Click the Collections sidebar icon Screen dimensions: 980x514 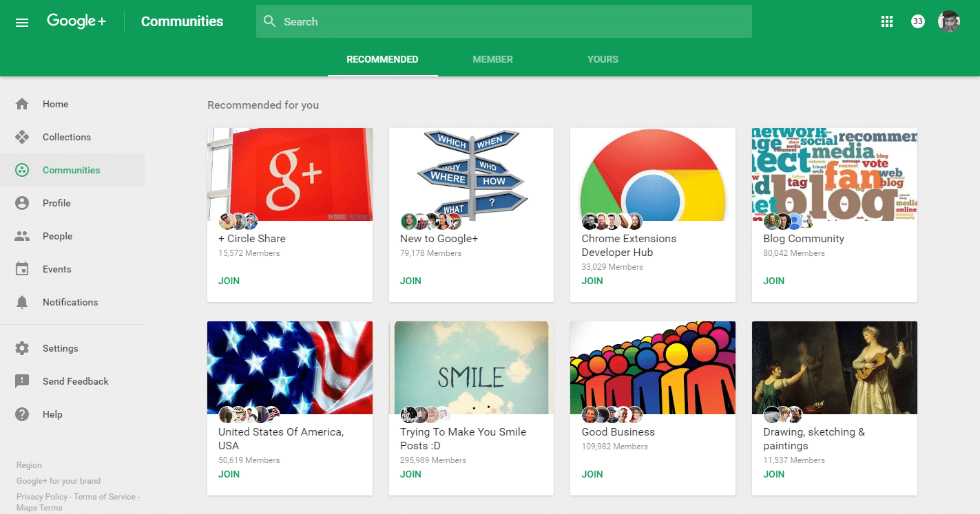(22, 137)
